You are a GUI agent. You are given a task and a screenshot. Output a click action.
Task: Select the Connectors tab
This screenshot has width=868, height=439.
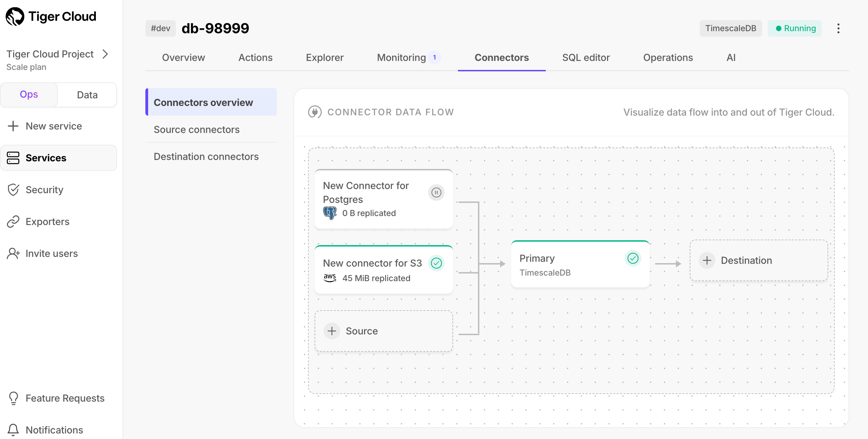[x=502, y=57]
